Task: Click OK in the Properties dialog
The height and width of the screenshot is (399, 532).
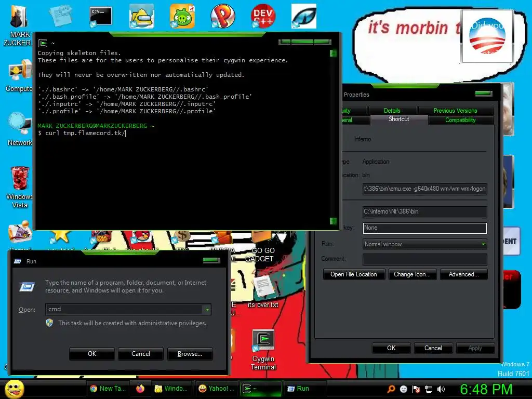Action: coord(391,348)
